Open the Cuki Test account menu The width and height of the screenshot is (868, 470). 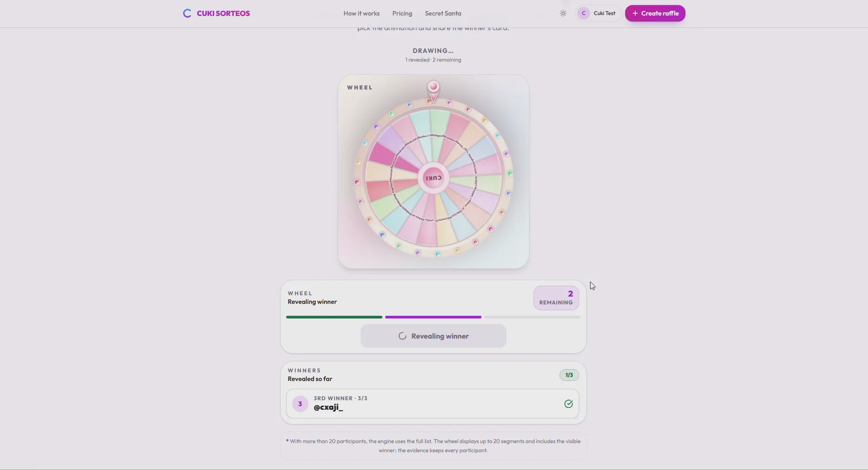(598, 13)
